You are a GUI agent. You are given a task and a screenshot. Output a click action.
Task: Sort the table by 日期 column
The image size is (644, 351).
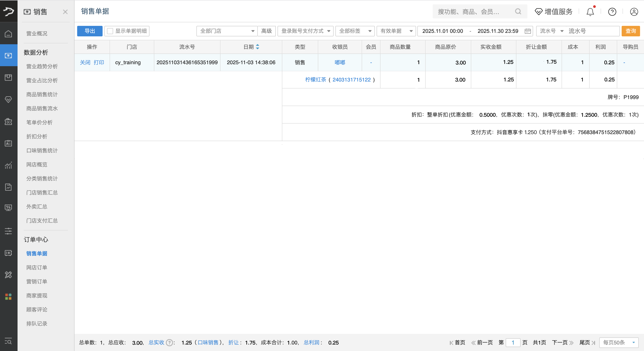pos(257,47)
